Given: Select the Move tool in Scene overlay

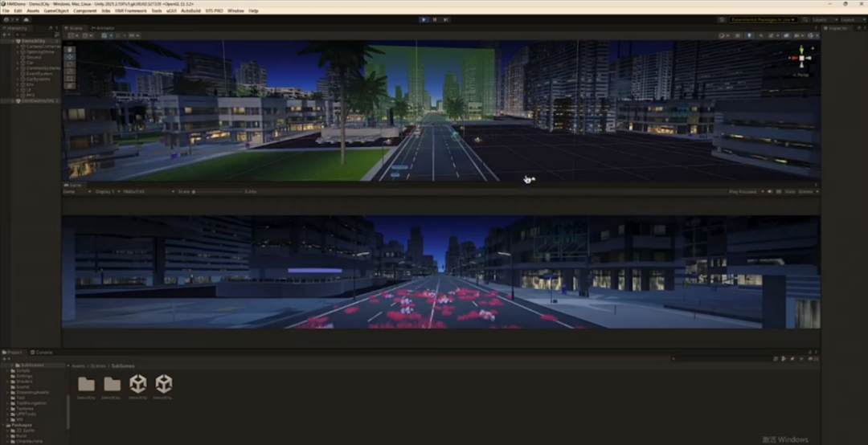Looking at the screenshot, I should point(70,58).
